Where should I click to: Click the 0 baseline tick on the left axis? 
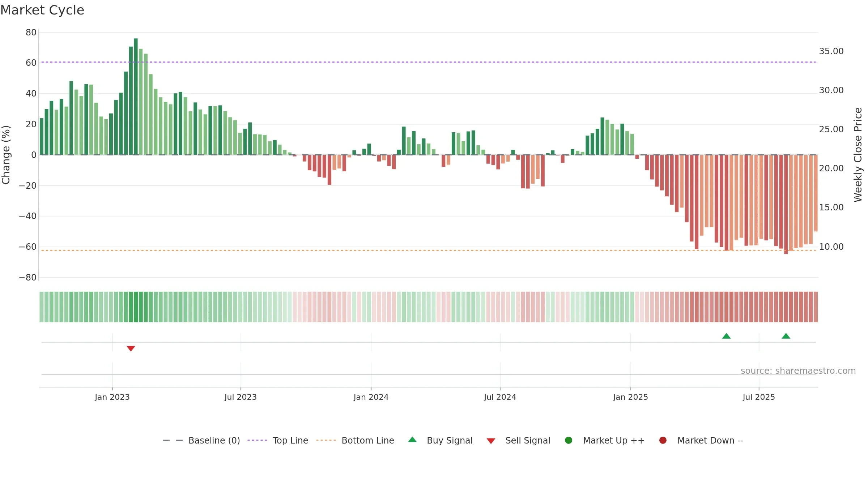click(x=34, y=155)
